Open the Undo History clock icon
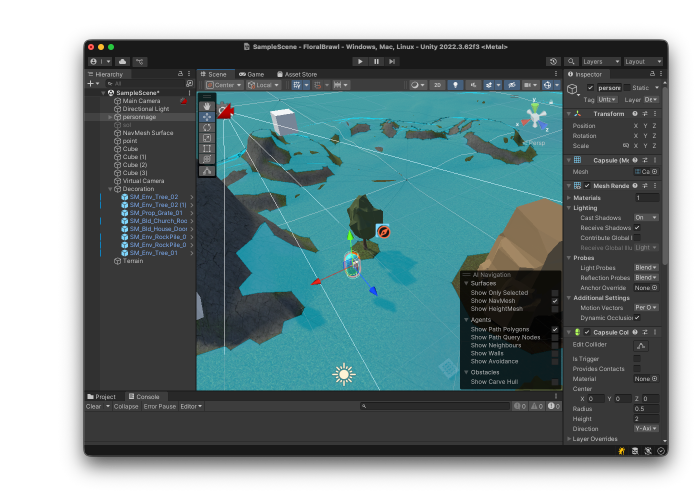 coord(553,62)
